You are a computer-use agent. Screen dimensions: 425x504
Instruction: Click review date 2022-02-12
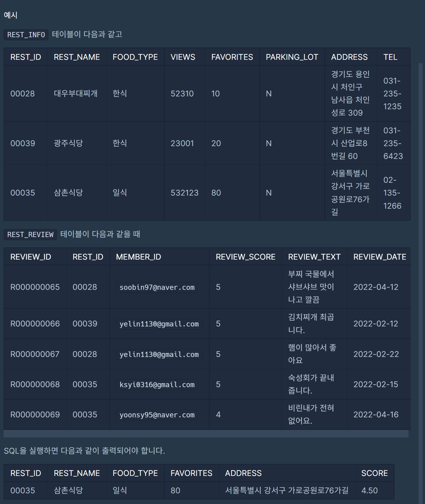[376, 324]
